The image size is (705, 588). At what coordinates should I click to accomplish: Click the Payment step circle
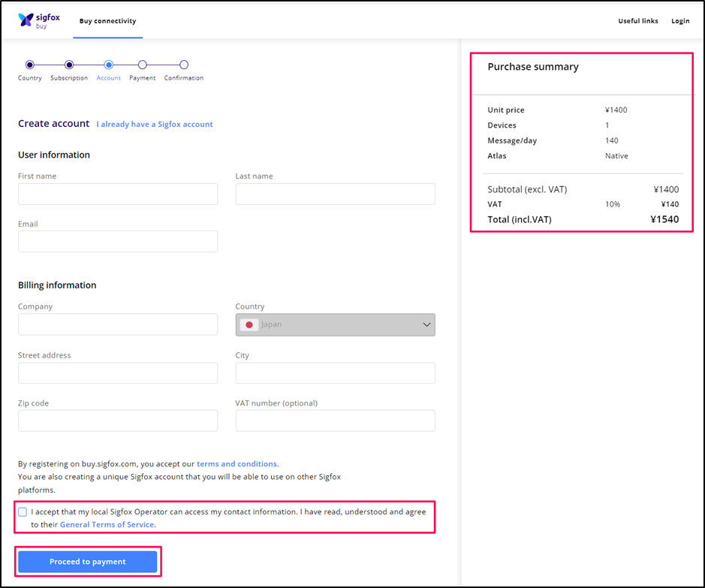pos(143,65)
